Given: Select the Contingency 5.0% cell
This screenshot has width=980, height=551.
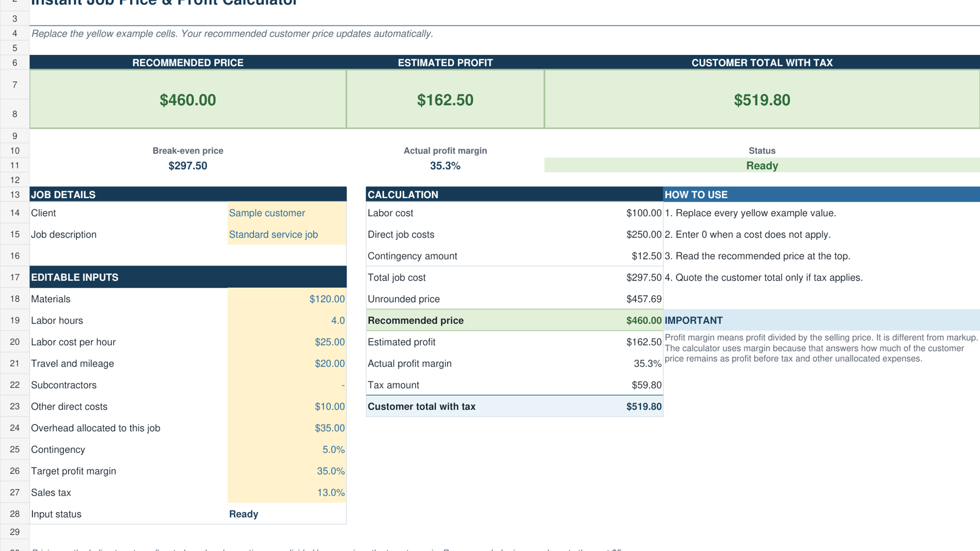Looking at the screenshot, I should (287, 449).
